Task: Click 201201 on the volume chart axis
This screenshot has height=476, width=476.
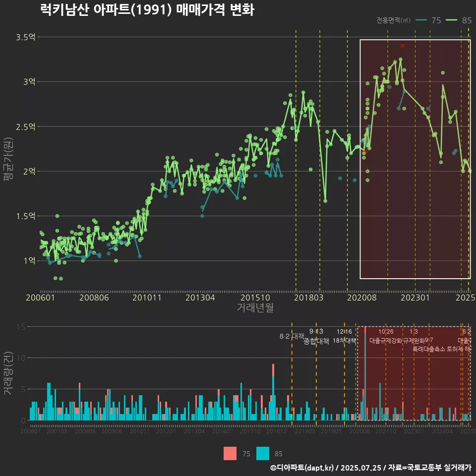Action: coord(166,431)
